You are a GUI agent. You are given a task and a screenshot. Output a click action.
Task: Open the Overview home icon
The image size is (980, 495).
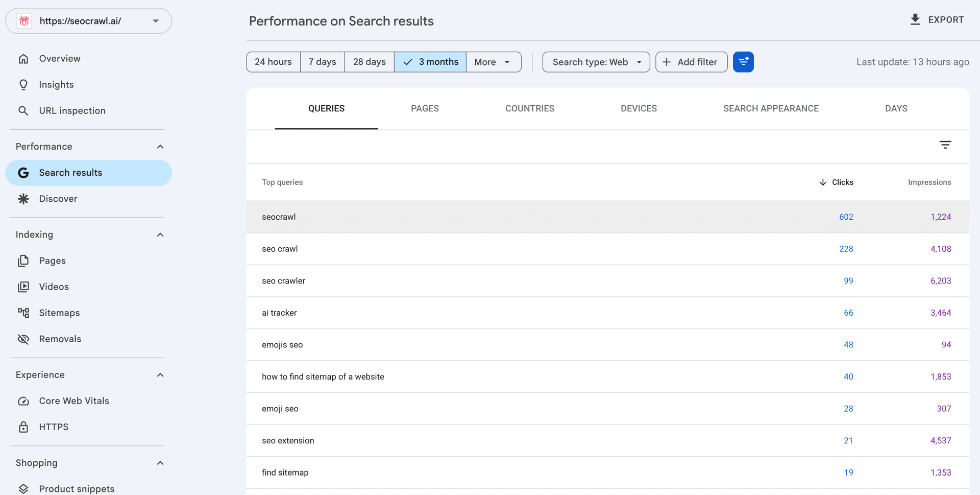coord(23,59)
